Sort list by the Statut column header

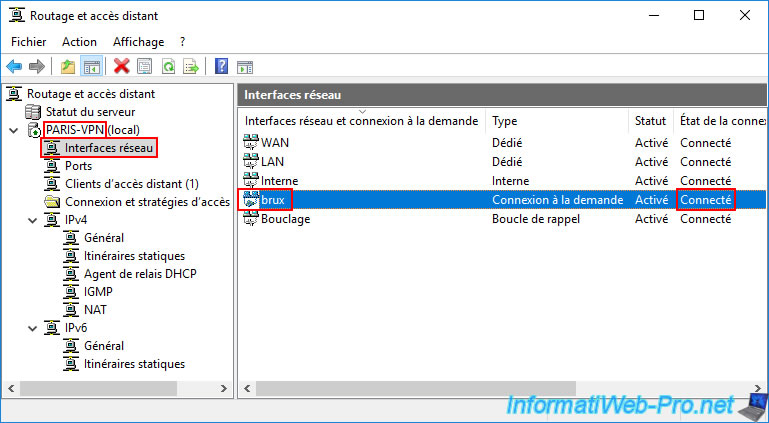pyautogui.click(x=650, y=121)
